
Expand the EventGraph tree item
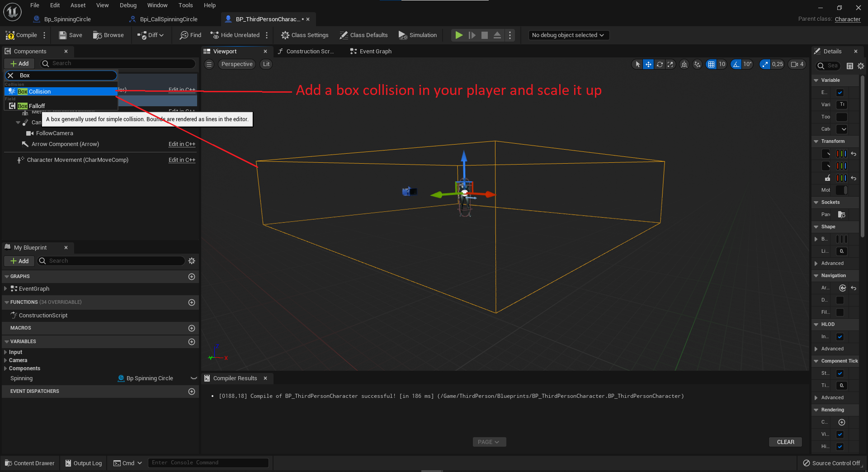coord(5,288)
